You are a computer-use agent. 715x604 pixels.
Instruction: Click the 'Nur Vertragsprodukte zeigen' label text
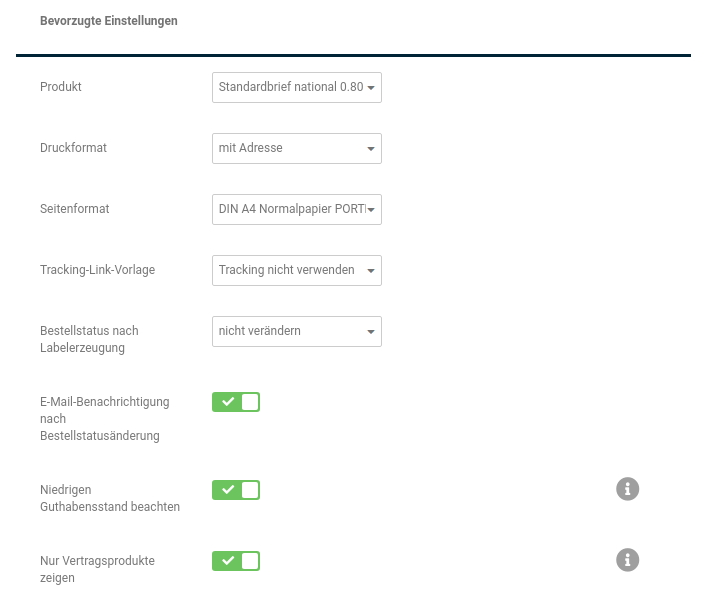(97, 569)
